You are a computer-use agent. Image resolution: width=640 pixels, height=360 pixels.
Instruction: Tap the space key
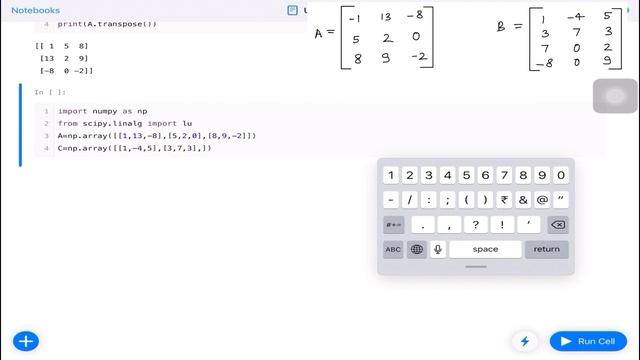pyautogui.click(x=485, y=249)
